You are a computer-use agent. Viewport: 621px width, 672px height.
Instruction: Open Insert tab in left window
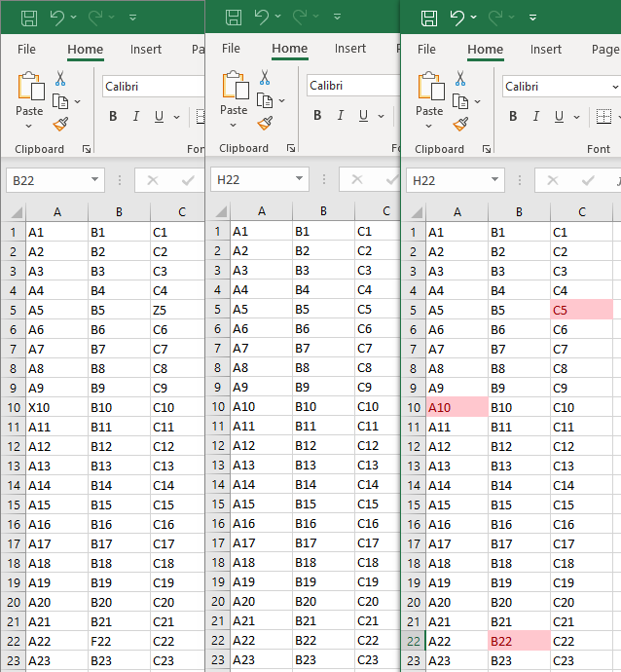(146, 50)
